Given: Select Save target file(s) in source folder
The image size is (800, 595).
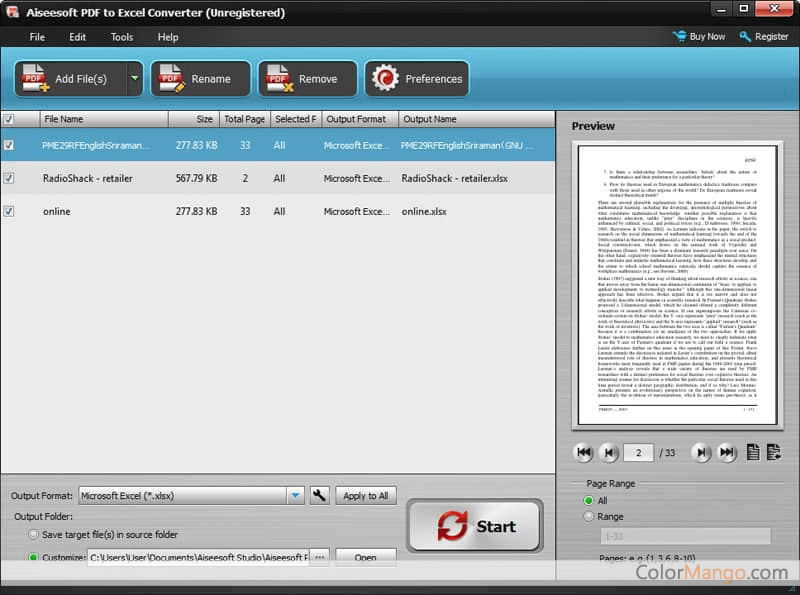Looking at the screenshot, I should click(33, 534).
